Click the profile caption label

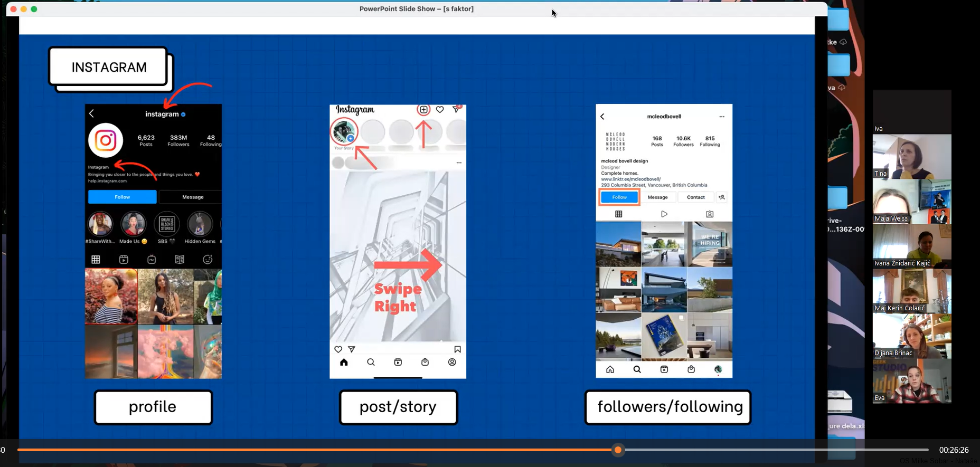(153, 407)
